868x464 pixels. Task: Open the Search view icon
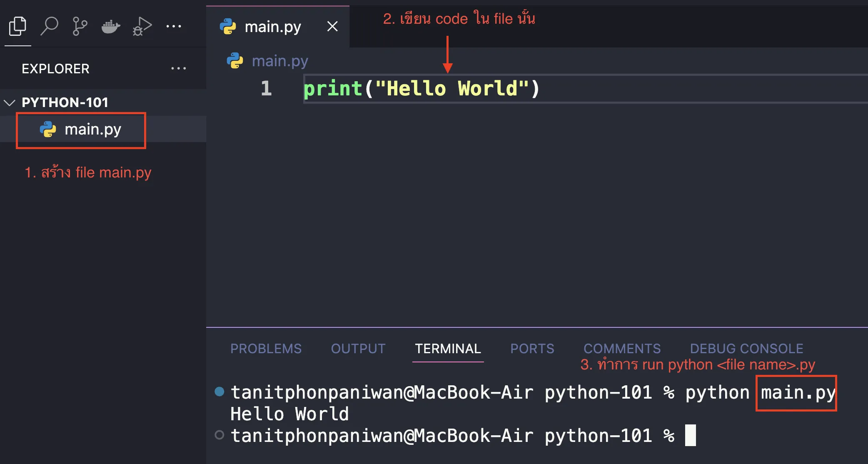49,26
